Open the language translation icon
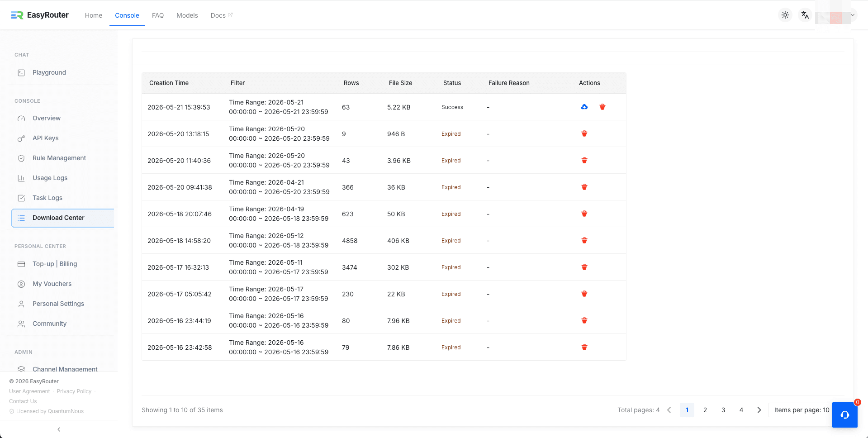868x438 pixels. 805,15
